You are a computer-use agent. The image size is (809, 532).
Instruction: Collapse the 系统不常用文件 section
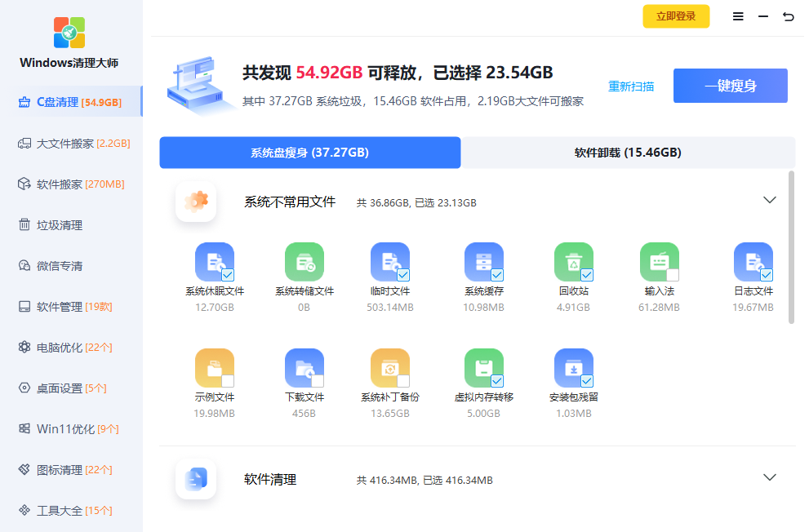coord(769,200)
